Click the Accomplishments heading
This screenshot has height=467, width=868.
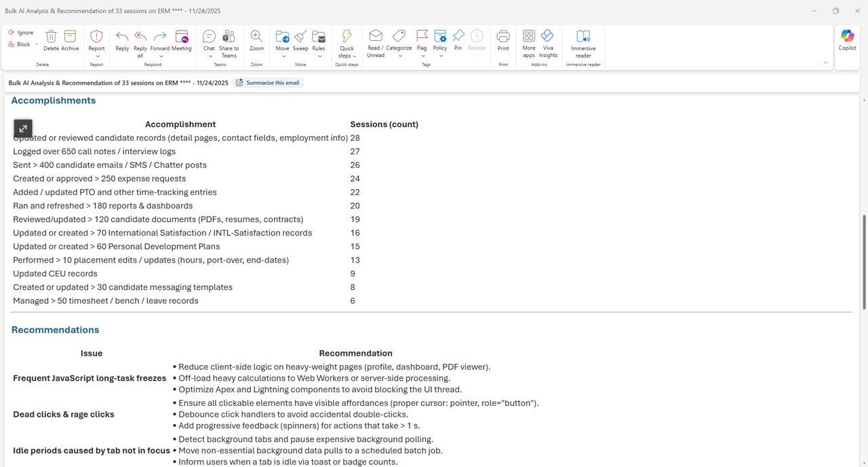tap(54, 100)
